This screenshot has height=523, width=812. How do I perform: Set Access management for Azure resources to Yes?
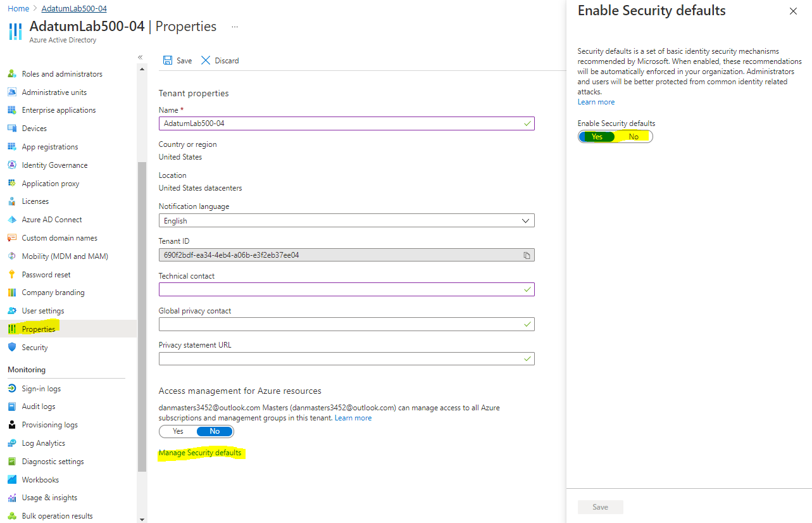[177, 431]
